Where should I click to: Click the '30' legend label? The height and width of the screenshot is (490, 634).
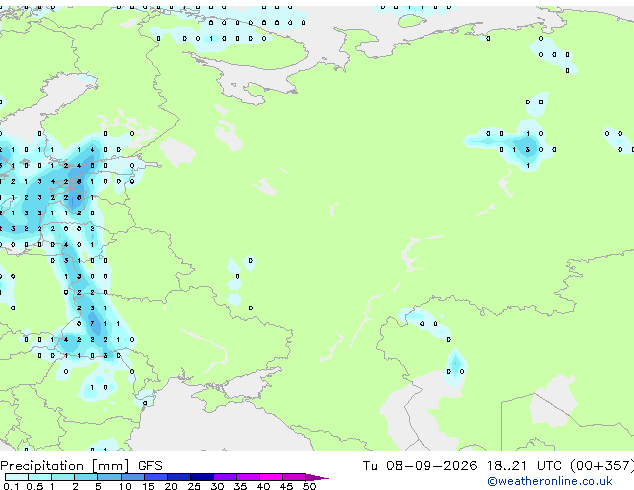pyautogui.click(x=217, y=486)
